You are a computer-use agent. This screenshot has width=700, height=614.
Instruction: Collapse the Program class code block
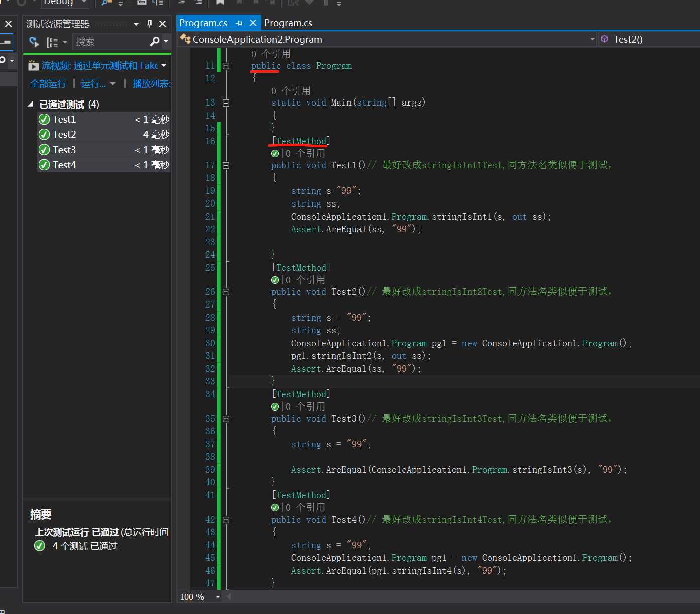226,66
